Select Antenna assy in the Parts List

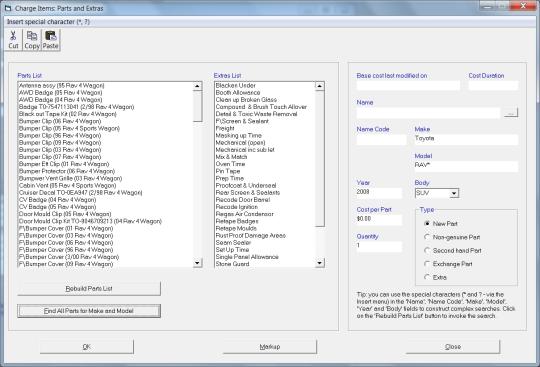pyautogui.click(x=62, y=85)
